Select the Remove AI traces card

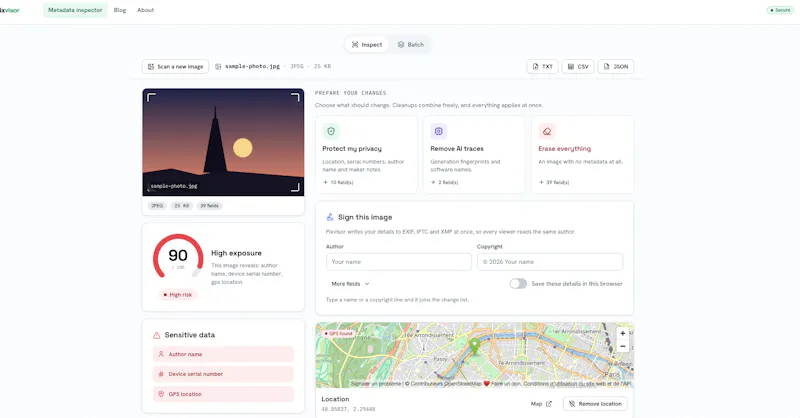[x=474, y=154]
